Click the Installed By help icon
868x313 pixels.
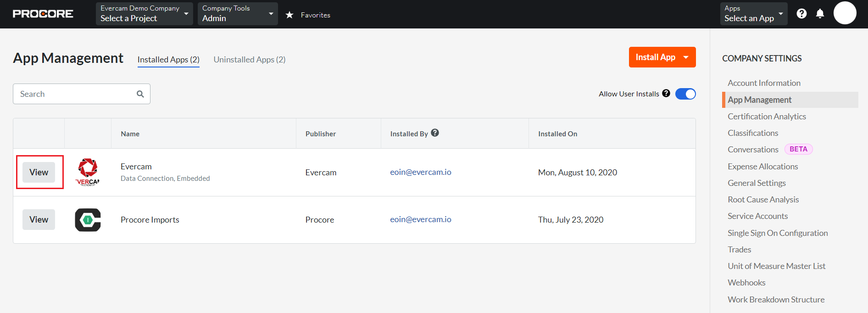(x=435, y=133)
